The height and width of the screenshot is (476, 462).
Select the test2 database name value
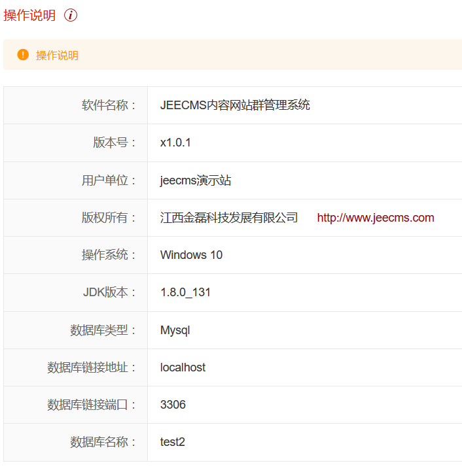173,442
